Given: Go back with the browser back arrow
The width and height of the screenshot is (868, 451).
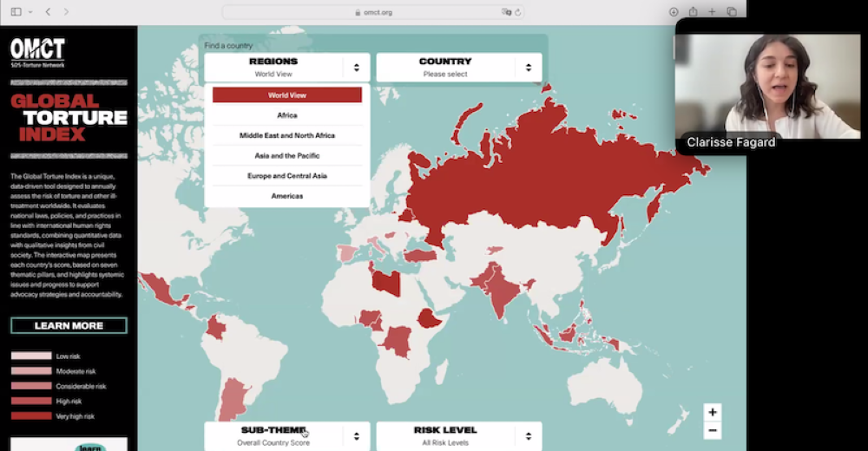Looking at the screenshot, I should pos(48,11).
